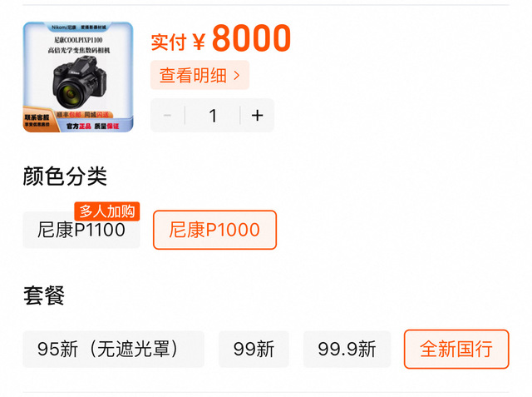Screen dimensions: 532x397
Task: Click the 官方正品 质量保证 banner in thumbnail
Action: (92, 127)
